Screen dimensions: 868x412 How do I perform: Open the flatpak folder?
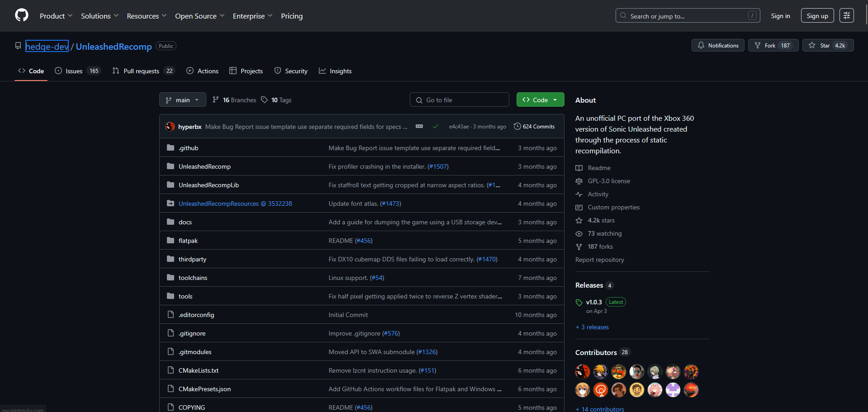point(188,241)
